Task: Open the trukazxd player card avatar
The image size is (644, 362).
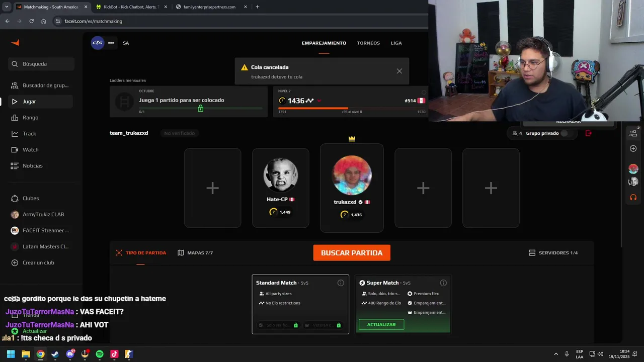Action: click(x=352, y=175)
